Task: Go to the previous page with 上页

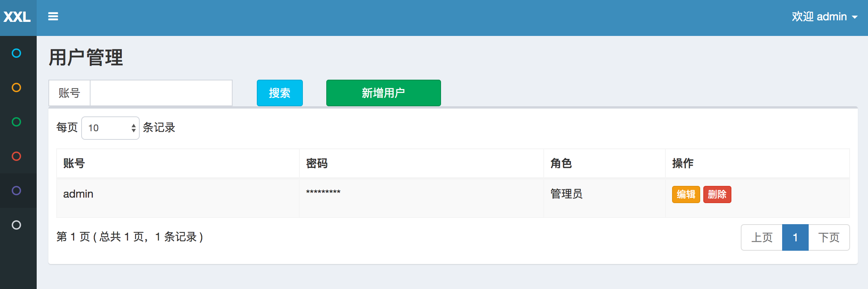Action: 761,237
